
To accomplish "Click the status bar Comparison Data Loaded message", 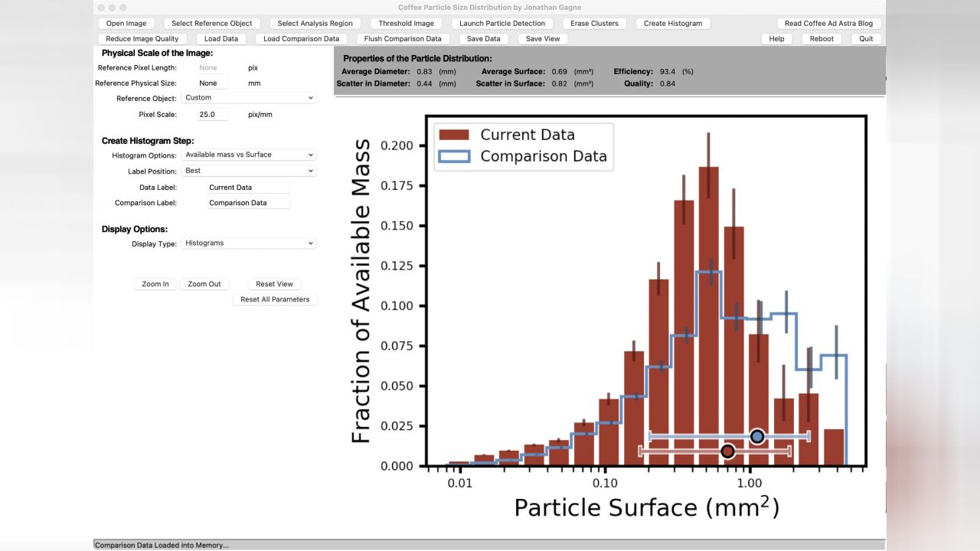I will pos(162,546).
